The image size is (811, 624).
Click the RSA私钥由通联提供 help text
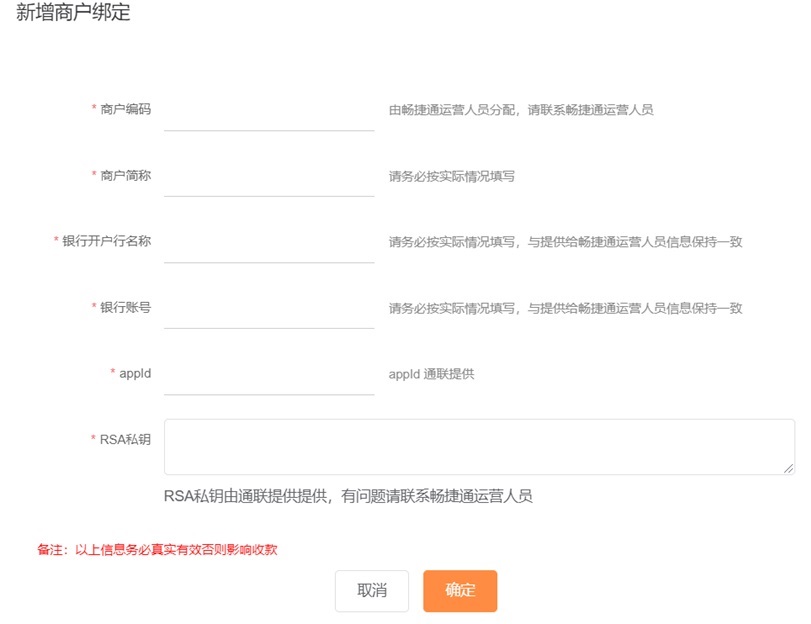(x=348, y=496)
